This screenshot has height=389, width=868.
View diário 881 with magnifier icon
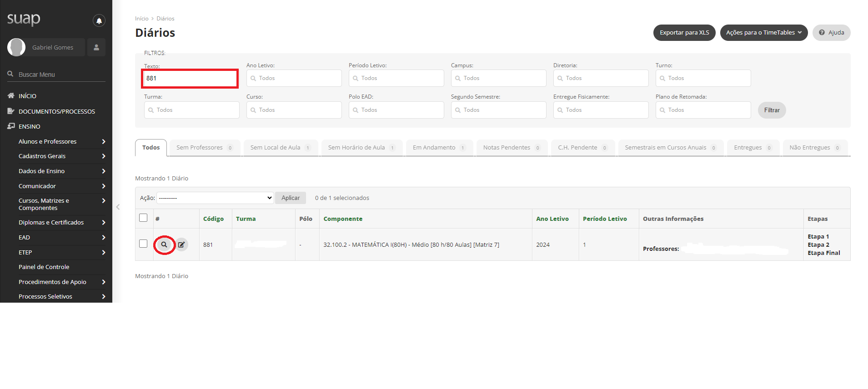point(164,244)
